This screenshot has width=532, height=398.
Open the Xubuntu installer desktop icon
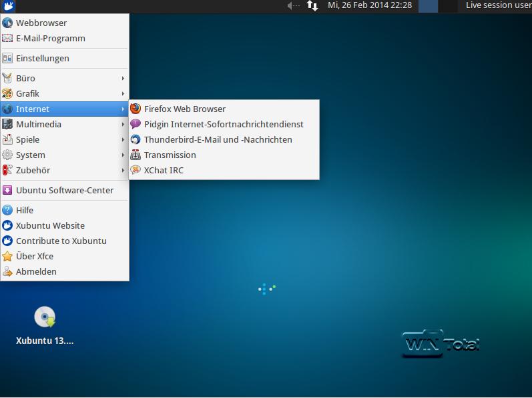pos(45,317)
